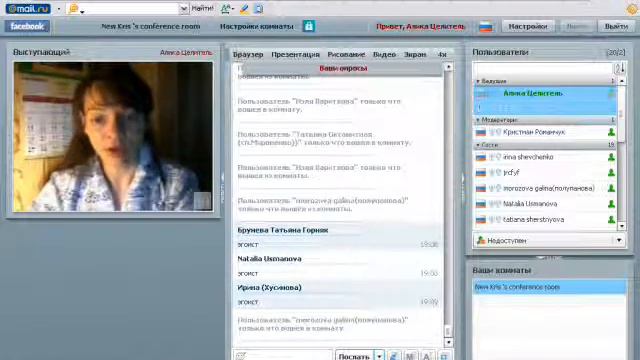Toggle microphone icons for morozova galina

tap(495, 188)
